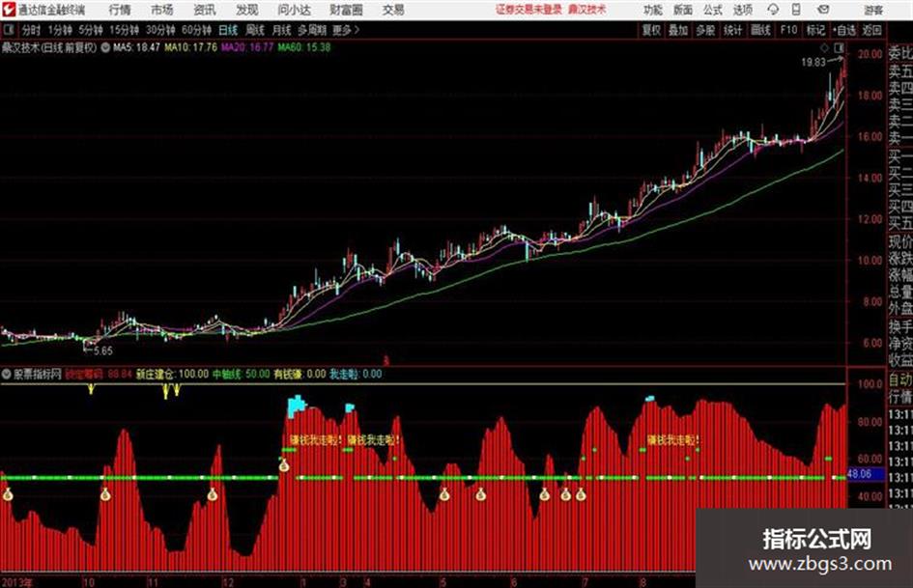Click the 叠加 overlay toolbar button
Image resolution: width=913 pixels, height=588 pixels.
[x=678, y=30]
